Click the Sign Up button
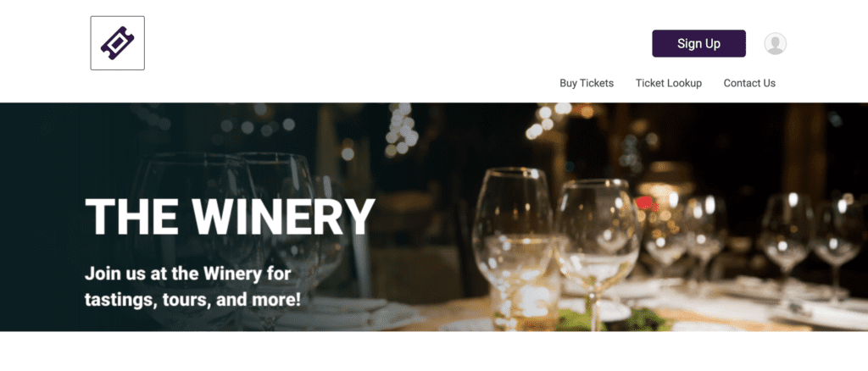Image resolution: width=868 pixels, height=371 pixels. (698, 44)
